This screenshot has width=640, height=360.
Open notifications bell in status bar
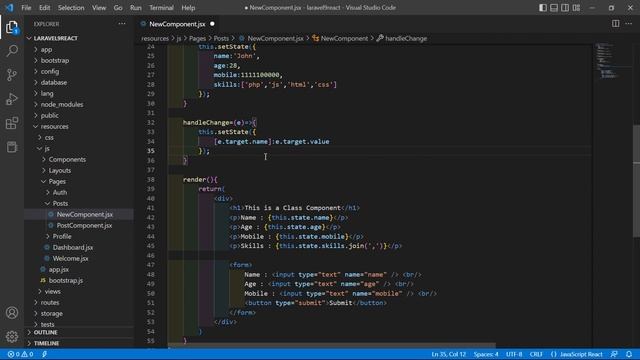pos(629,354)
